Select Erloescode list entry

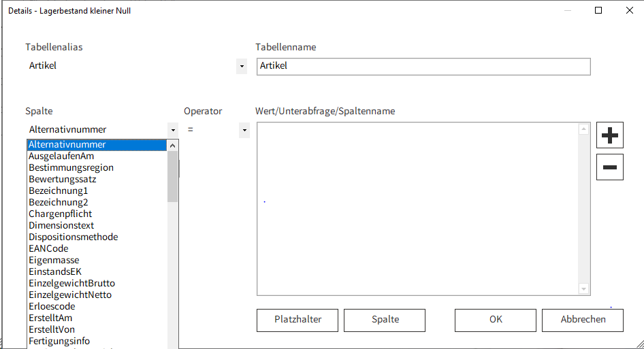[97, 306]
